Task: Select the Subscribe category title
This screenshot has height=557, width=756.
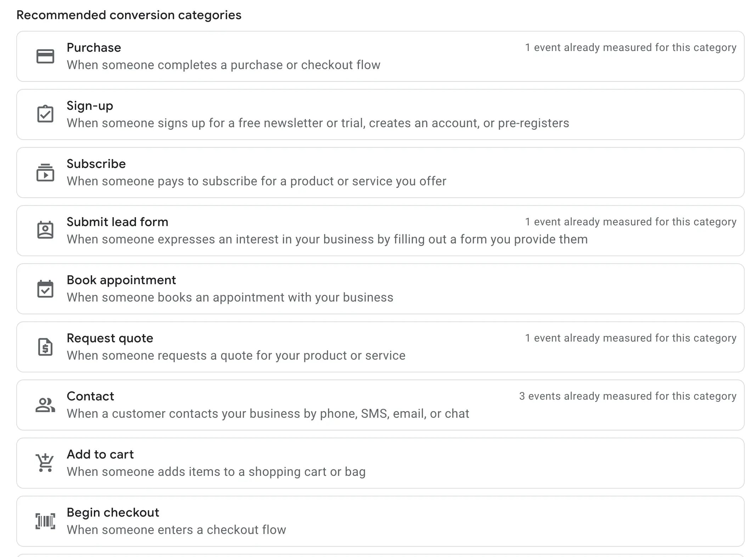Action: point(96,164)
